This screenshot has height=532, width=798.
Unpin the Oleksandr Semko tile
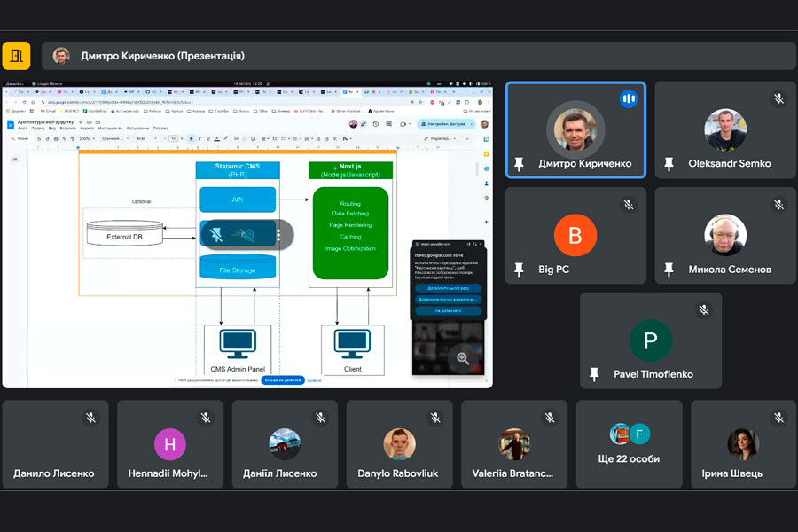669,164
